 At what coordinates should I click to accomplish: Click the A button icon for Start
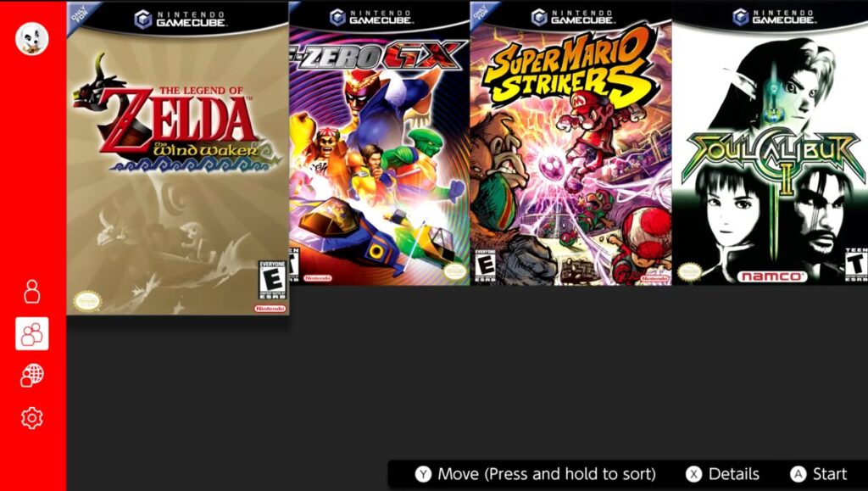798,474
